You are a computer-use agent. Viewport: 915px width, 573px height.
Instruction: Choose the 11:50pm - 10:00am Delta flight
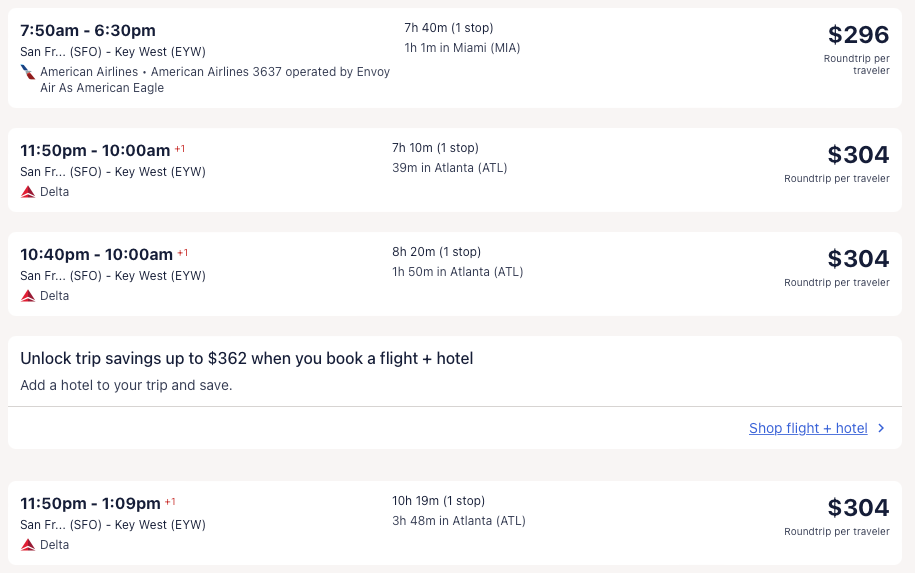coord(95,151)
